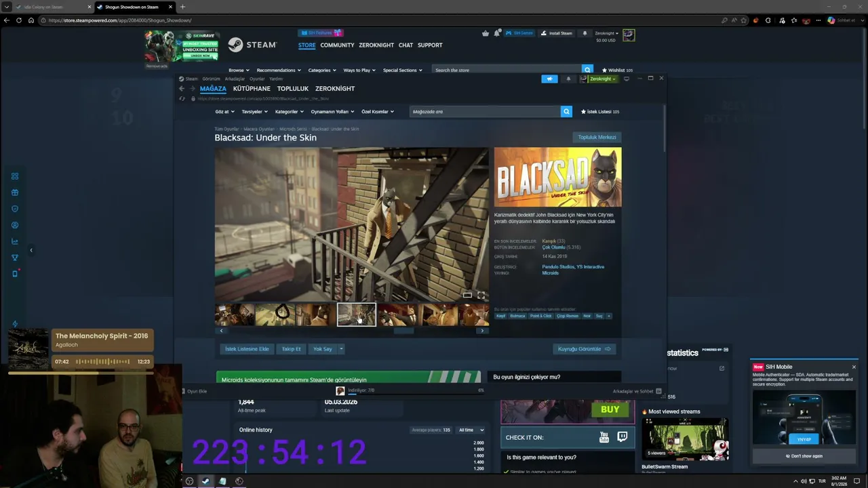Open the Görünüm menu

click(x=212, y=79)
